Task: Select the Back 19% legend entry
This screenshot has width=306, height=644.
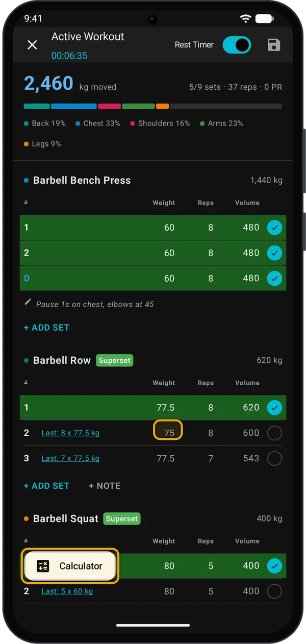Action: (x=45, y=123)
